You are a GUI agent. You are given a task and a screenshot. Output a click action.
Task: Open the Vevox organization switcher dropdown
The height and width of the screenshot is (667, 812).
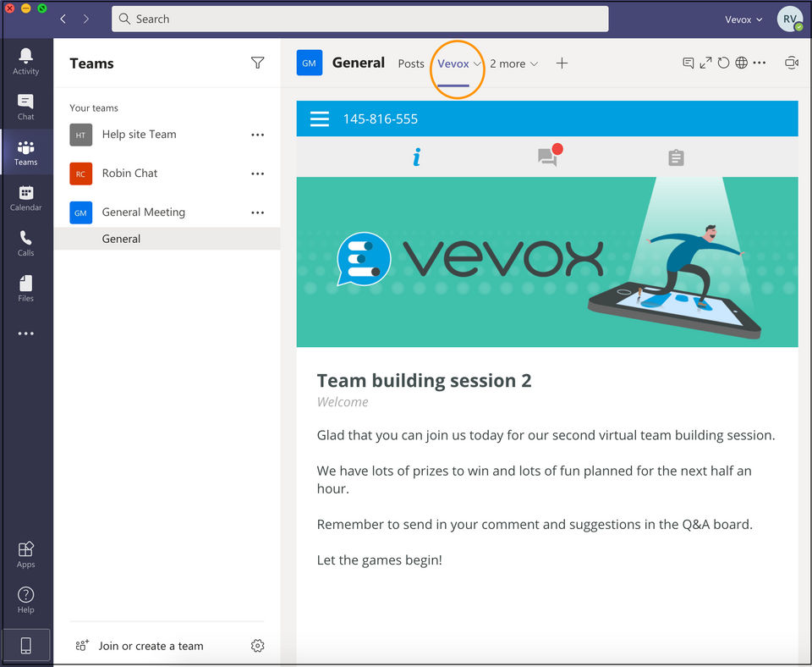(x=743, y=19)
